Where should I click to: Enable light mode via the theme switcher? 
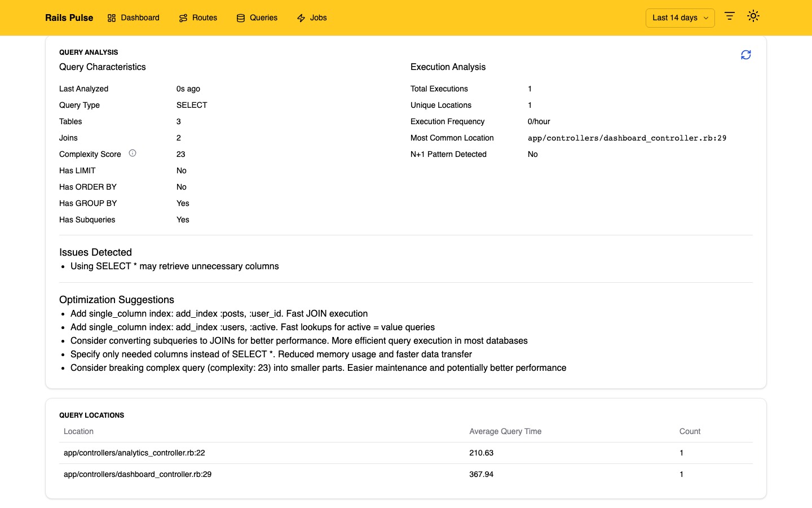point(753,16)
